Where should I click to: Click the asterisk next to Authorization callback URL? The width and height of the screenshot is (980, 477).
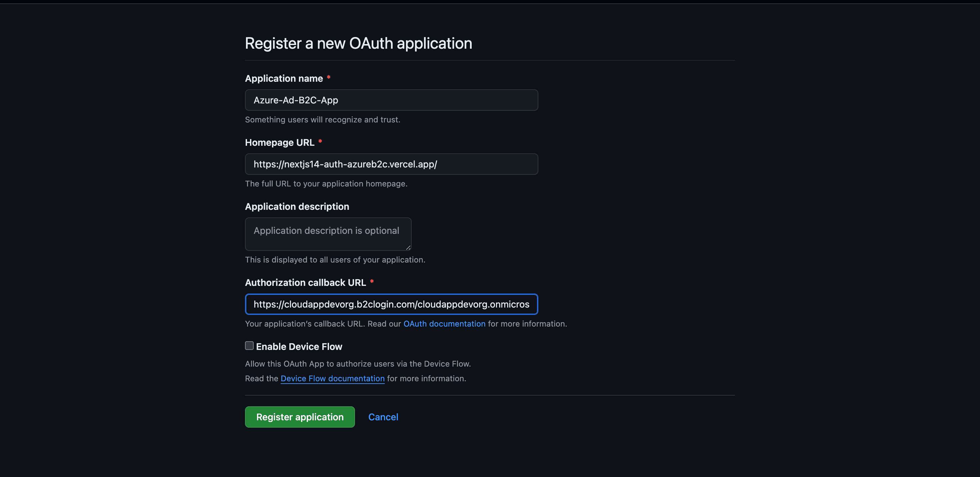click(372, 281)
